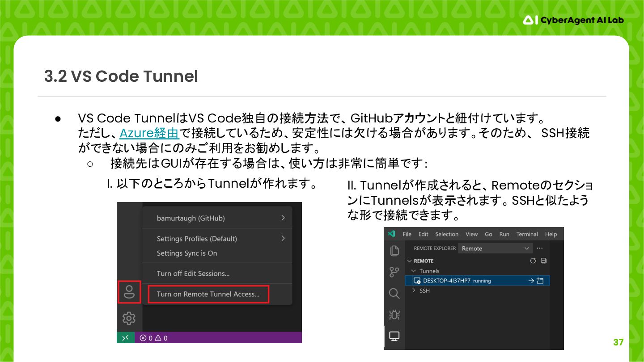Open the Run menu
The width and height of the screenshot is (644, 362).
[504, 234]
